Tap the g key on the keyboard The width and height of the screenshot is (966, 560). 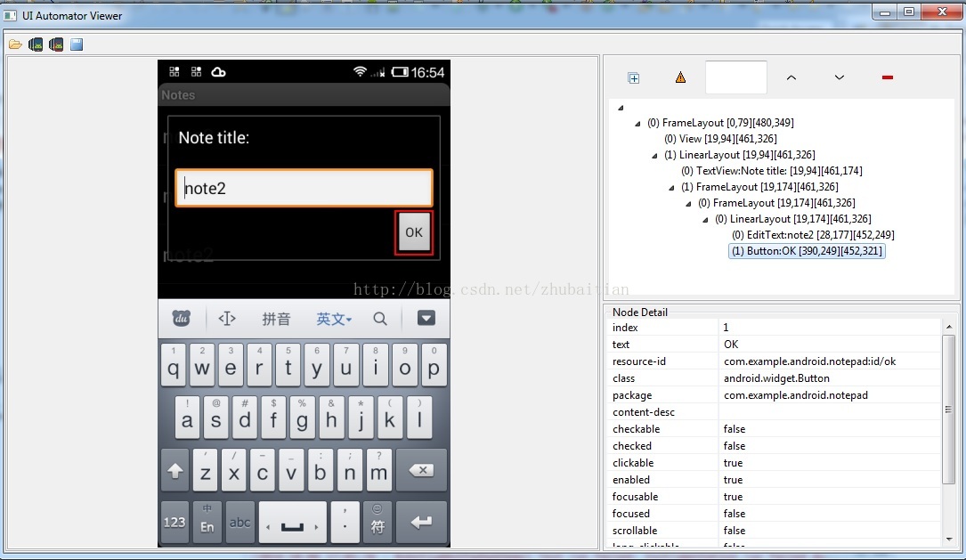coord(302,417)
